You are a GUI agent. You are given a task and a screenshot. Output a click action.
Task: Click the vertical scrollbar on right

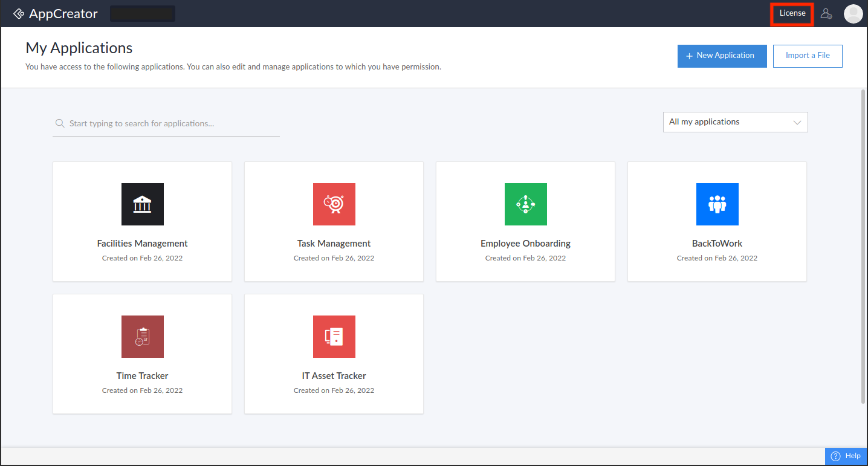point(863,247)
